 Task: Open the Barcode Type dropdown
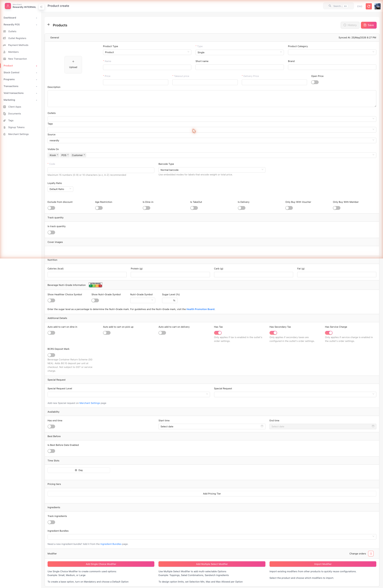pyautogui.click(x=212, y=170)
